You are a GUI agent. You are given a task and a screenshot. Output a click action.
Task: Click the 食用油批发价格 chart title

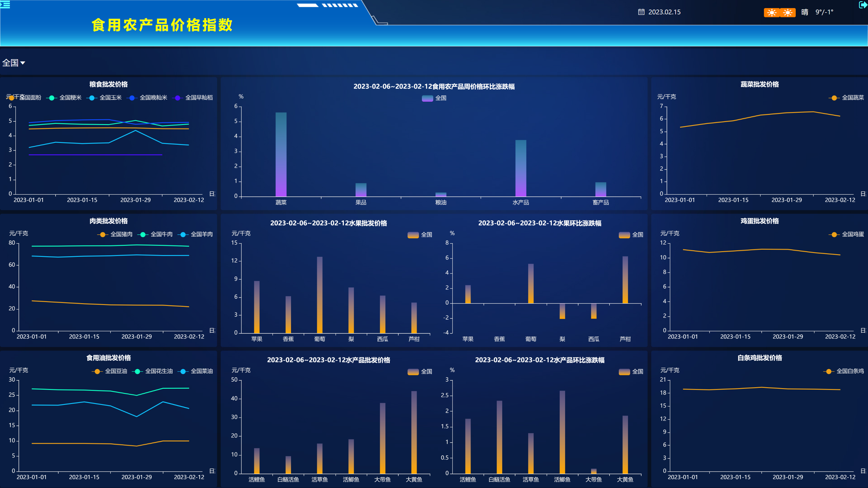tap(108, 358)
